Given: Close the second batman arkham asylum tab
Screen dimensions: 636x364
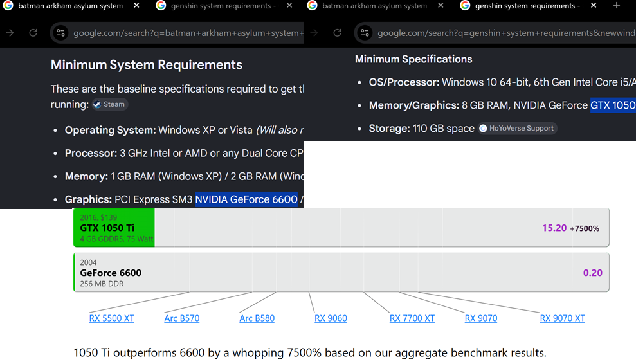Looking at the screenshot, I should pyautogui.click(x=441, y=6).
